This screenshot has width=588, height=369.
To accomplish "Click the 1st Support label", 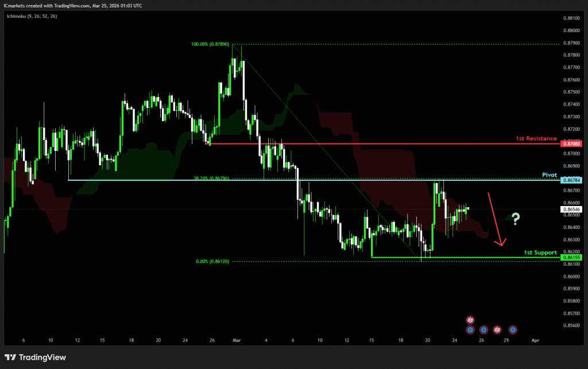I will tap(540, 253).
